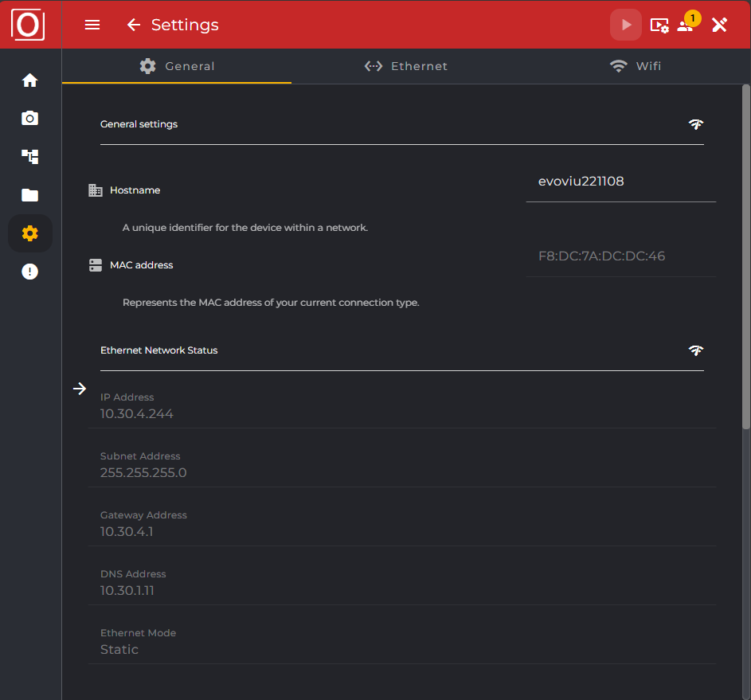Click wifi icon beside General settings heading

(x=696, y=124)
